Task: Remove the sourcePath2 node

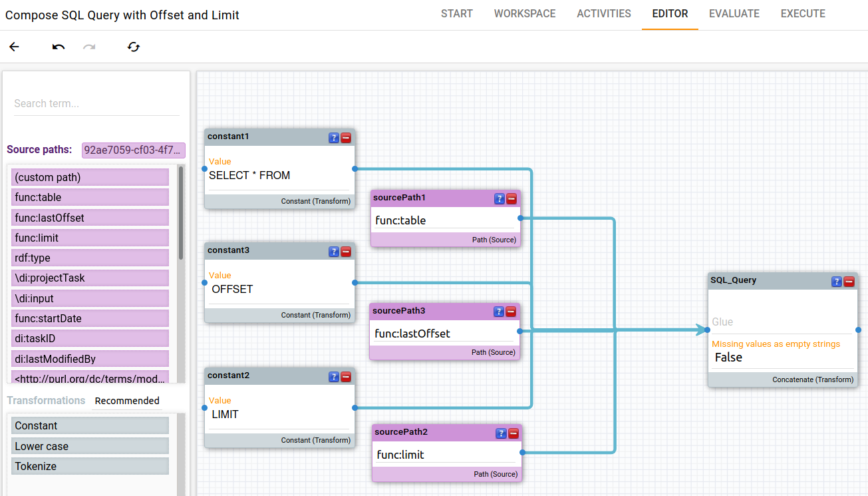Action: pos(513,433)
